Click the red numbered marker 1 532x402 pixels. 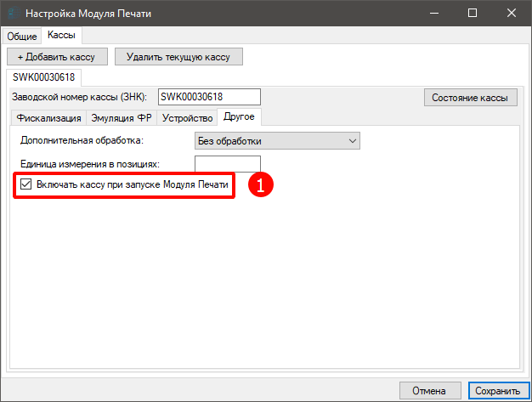point(259,184)
